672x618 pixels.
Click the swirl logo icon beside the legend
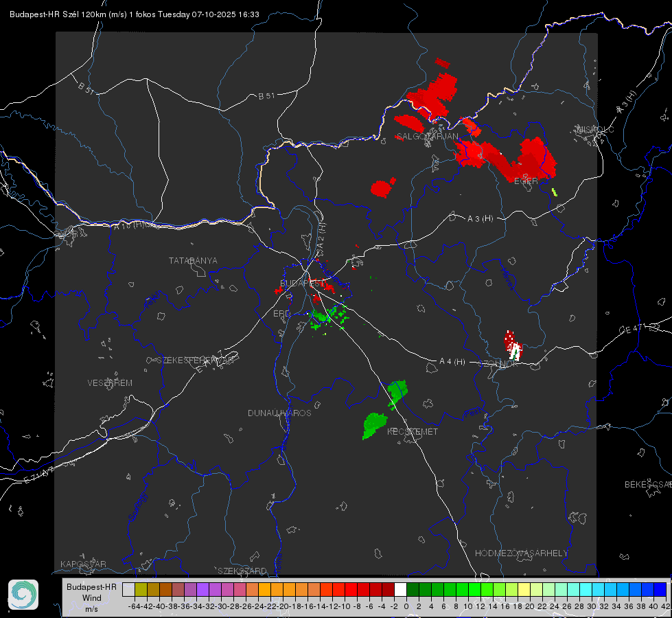[23, 595]
